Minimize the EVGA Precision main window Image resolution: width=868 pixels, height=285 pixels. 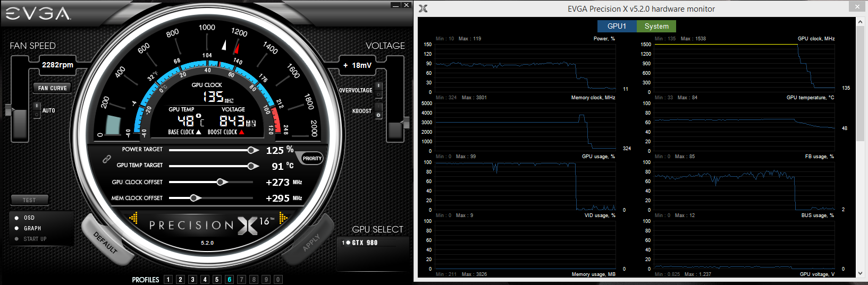[395, 5]
